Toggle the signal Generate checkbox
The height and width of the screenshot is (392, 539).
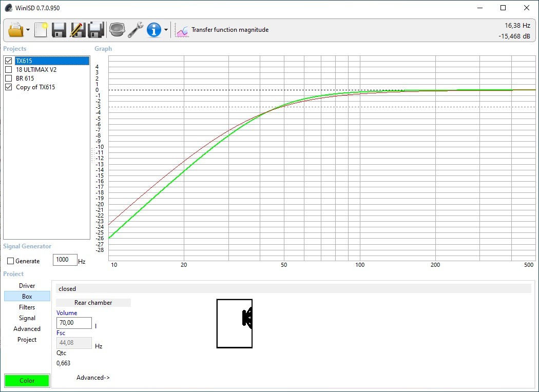pyautogui.click(x=11, y=261)
